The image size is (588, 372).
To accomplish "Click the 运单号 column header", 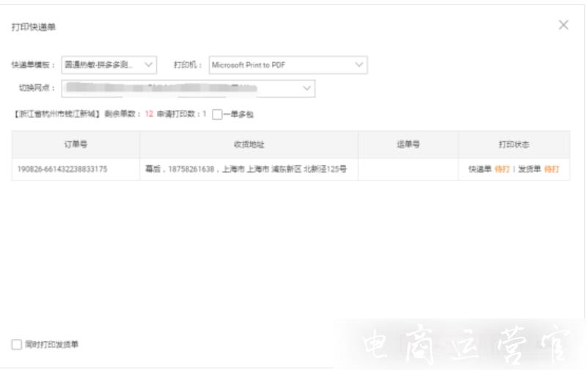I will pyautogui.click(x=408, y=145).
